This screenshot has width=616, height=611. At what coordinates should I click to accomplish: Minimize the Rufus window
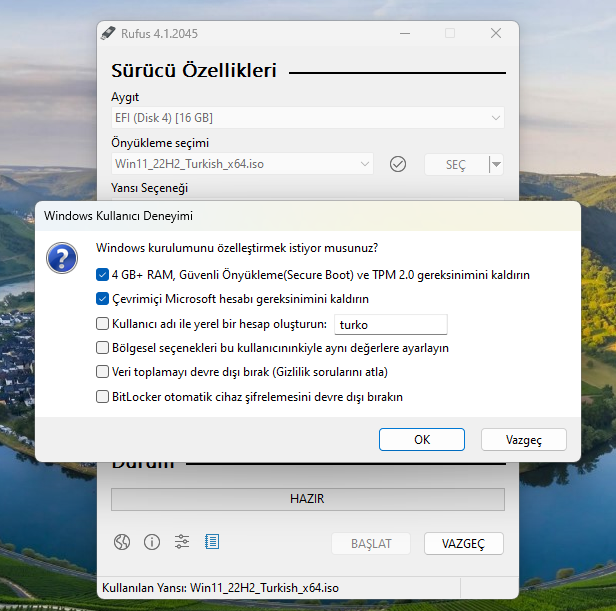coord(405,33)
